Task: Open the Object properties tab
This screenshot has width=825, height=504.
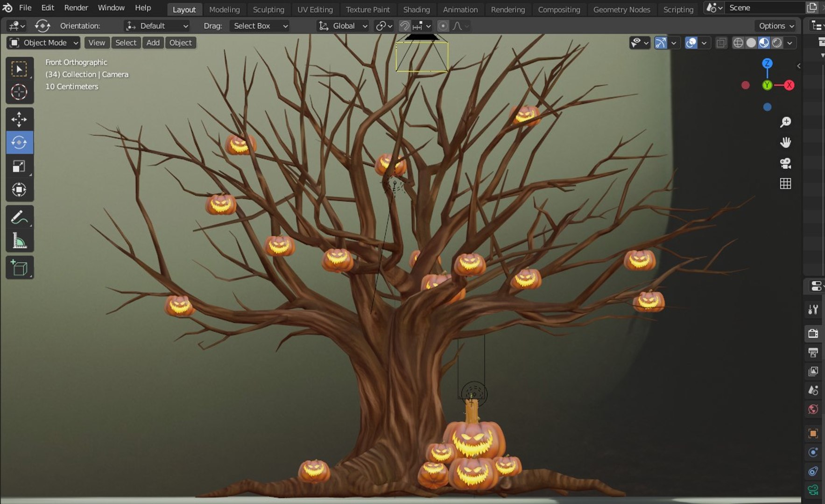Action: coord(813,434)
